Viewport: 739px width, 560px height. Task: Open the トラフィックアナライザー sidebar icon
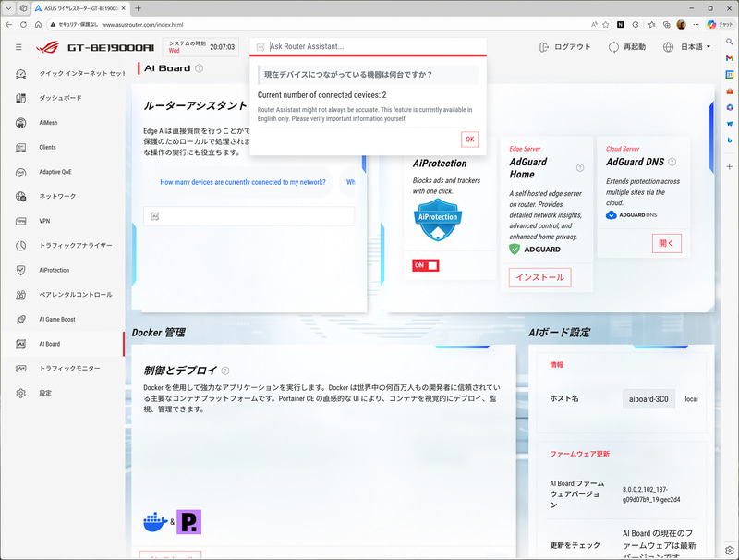(x=20, y=246)
